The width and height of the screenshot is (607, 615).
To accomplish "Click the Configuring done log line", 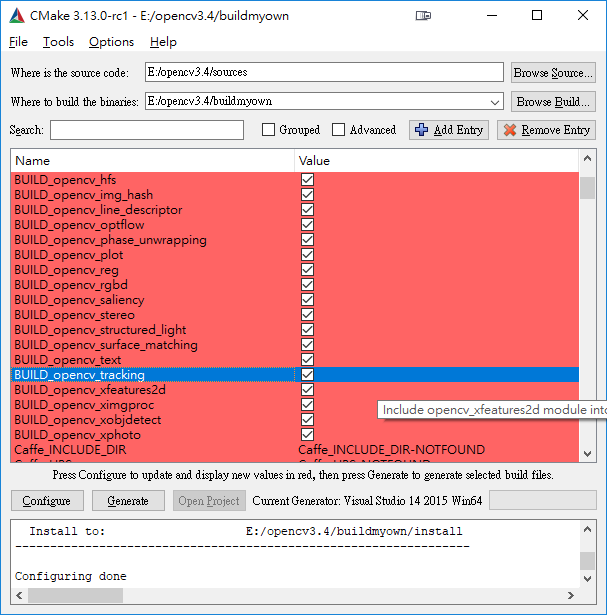I will pos(71,576).
